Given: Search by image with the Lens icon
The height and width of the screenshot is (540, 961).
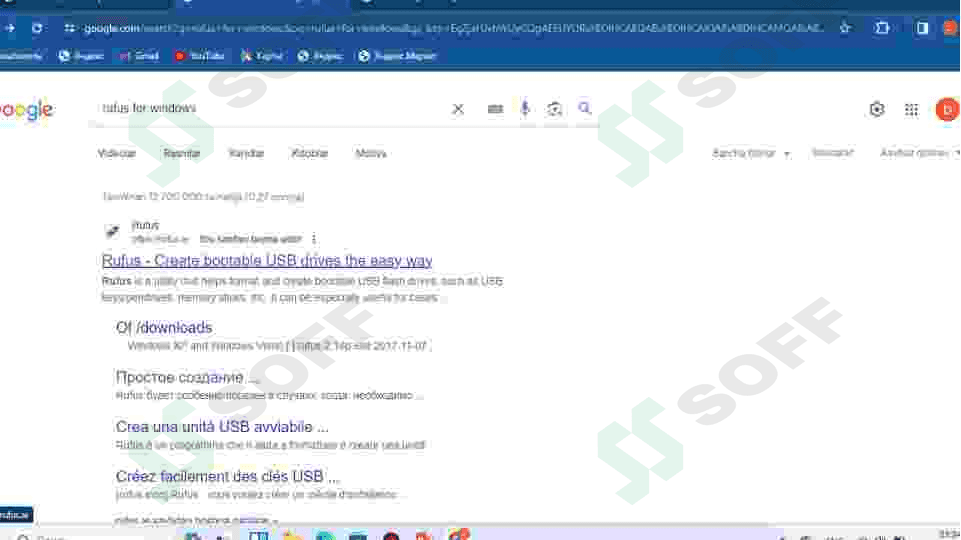Looking at the screenshot, I should pyautogui.click(x=555, y=109).
